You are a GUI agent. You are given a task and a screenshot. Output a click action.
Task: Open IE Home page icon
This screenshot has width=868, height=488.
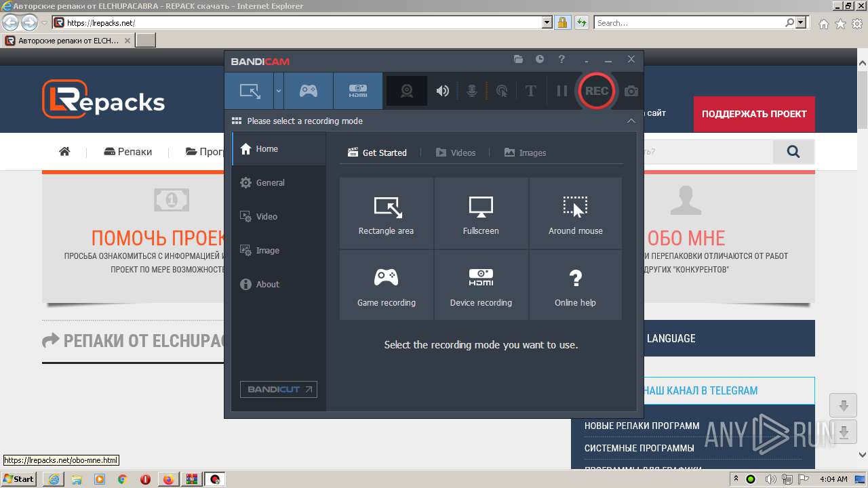pos(823,23)
